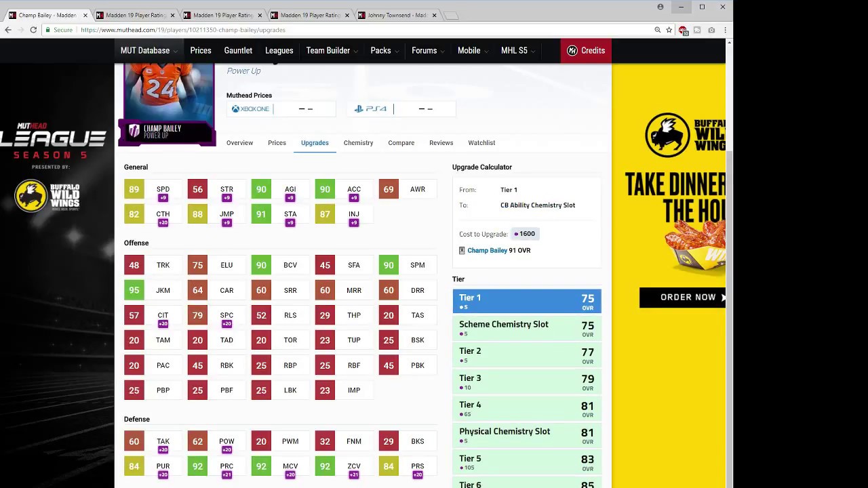Expand the Packs dropdown

pos(384,51)
